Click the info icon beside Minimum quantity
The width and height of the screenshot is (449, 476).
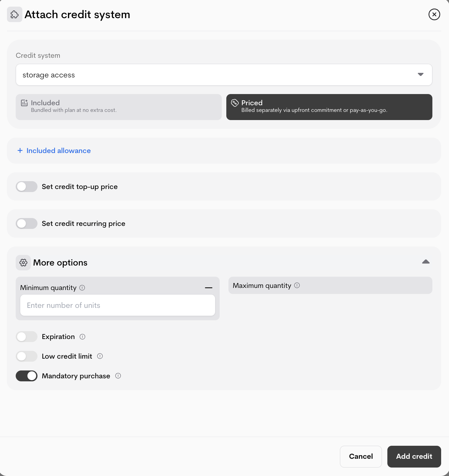click(82, 288)
